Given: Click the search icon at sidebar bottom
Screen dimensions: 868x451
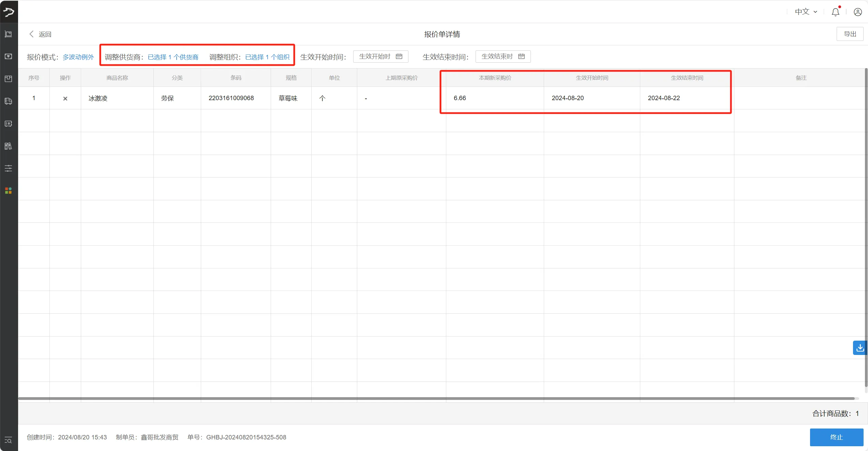Looking at the screenshot, I should click(8, 440).
